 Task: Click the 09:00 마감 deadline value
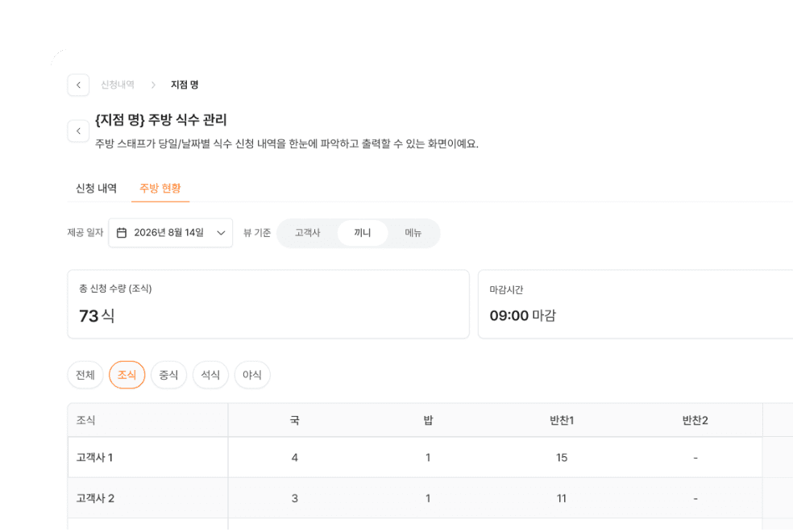click(x=523, y=316)
